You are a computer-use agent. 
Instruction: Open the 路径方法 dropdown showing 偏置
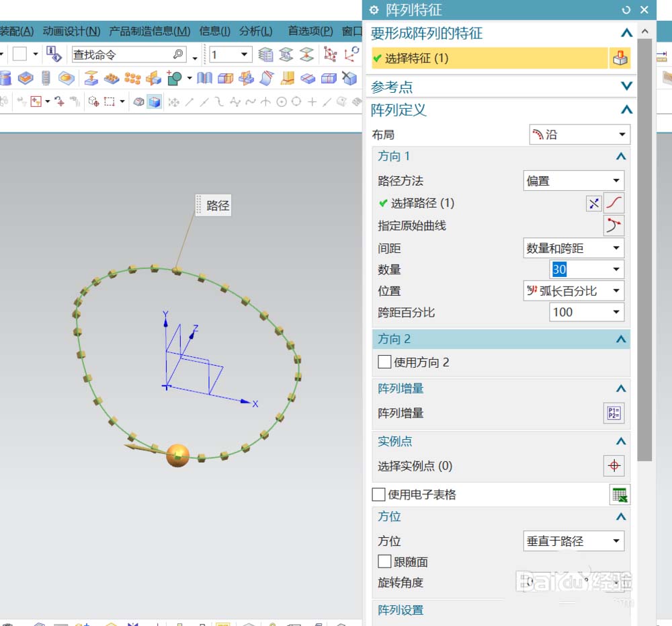[x=573, y=181]
